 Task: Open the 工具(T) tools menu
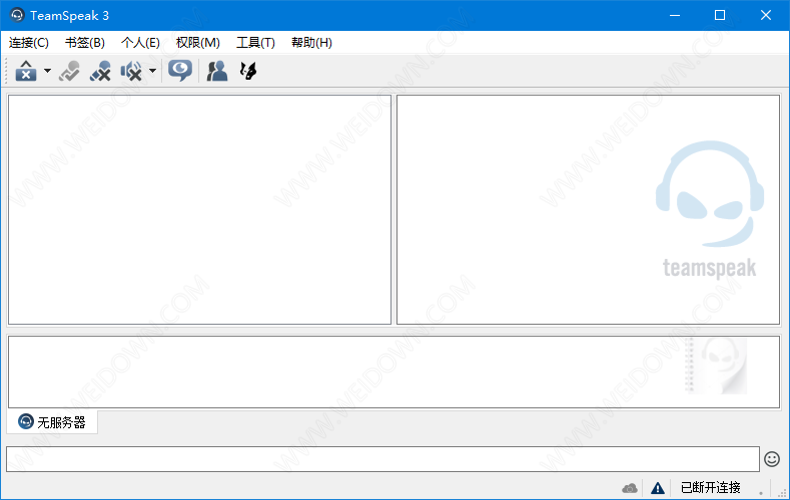[255, 42]
